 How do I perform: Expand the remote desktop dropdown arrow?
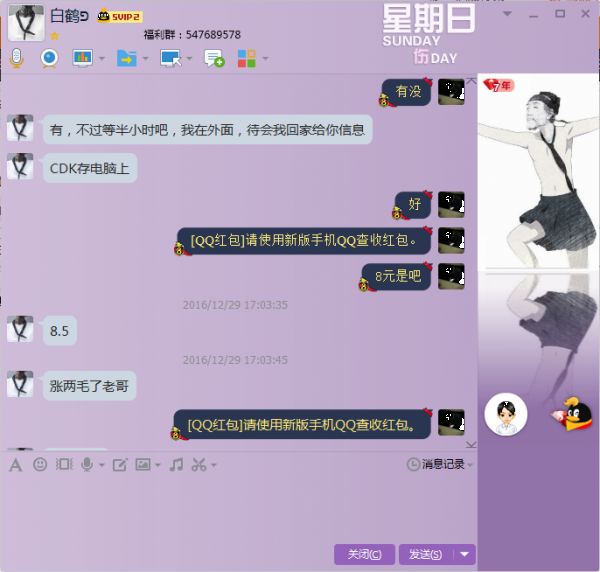coord(189,59)
